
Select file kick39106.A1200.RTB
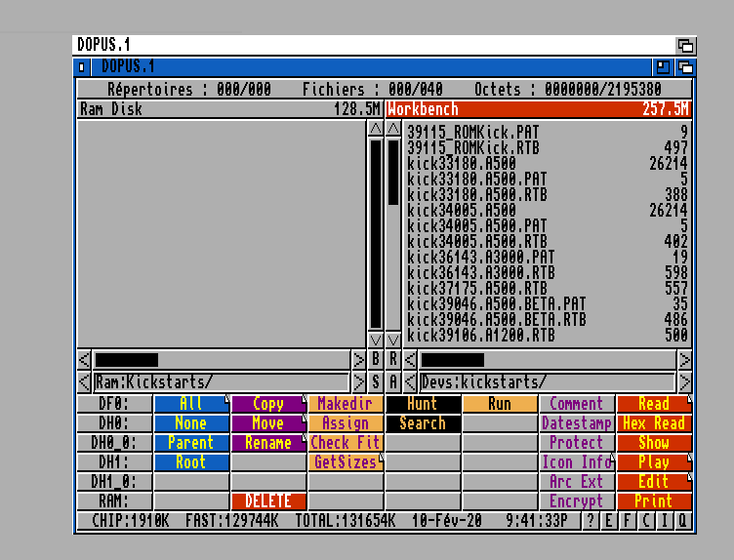pyautogui.click(x=548, y=336)
